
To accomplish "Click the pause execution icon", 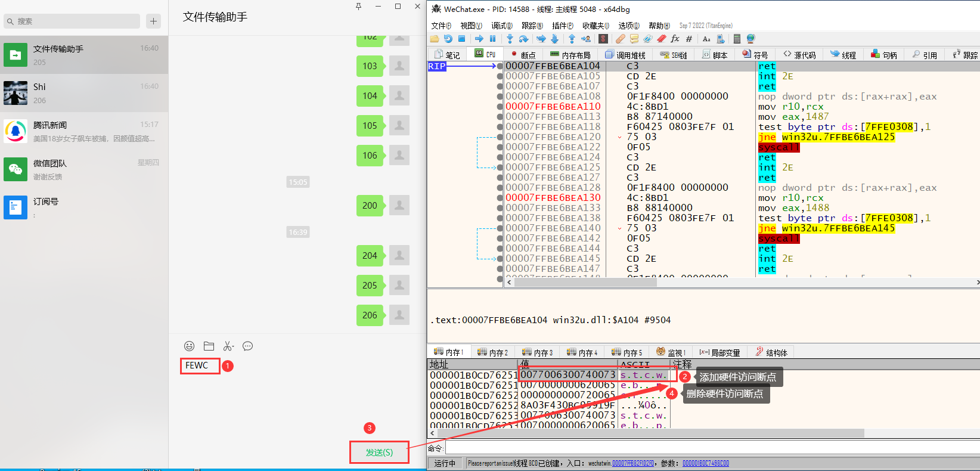I will [x=492, y=39].
